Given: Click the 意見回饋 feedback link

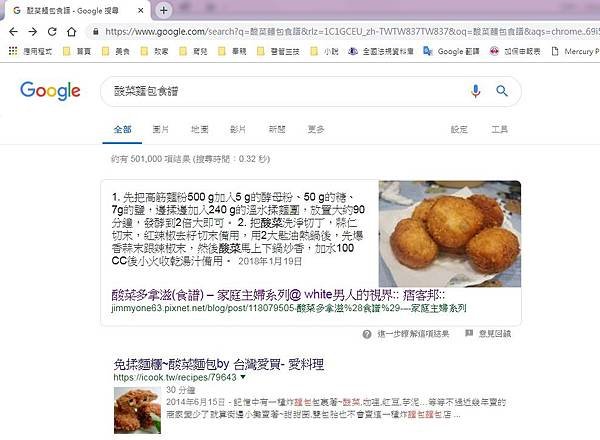Looking at the screenshot, I should (x=495, y=334).
